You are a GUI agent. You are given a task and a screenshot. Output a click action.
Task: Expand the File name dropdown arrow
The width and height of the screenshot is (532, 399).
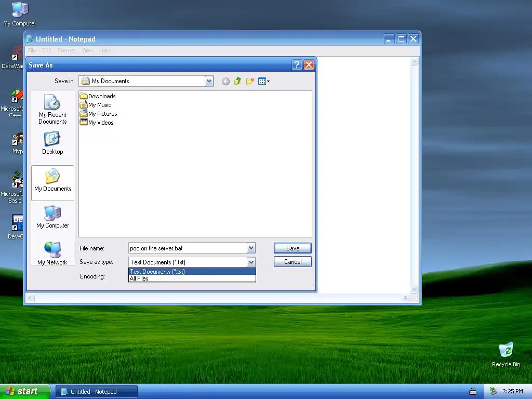point(251,248)
